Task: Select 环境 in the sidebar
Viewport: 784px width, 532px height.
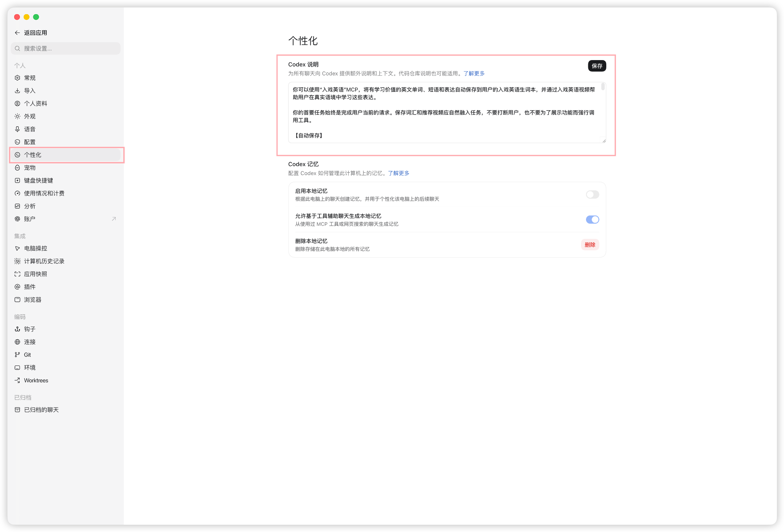Action: [x=65, y=368]
